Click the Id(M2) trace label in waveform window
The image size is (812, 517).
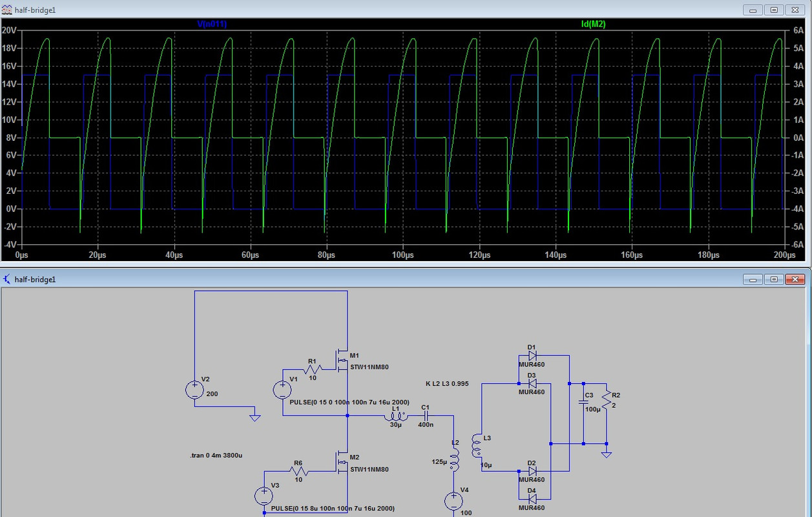coord(594,24)
